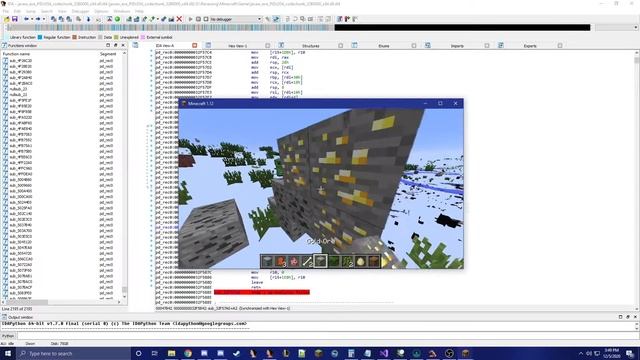Screen dimensions: 640x360
Task: Sort by Segment column header
Action: click(109, 54)
